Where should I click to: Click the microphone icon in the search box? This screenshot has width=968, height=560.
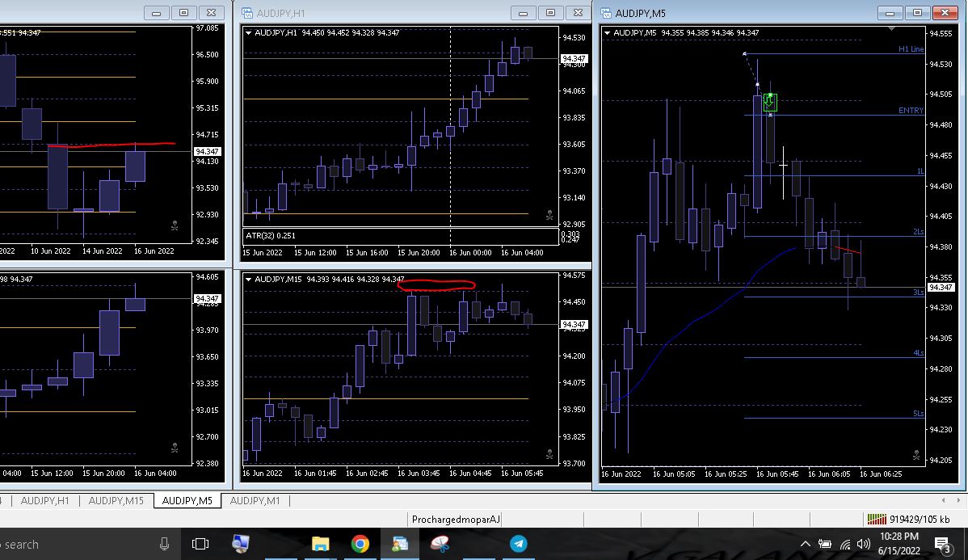[164, 544]
